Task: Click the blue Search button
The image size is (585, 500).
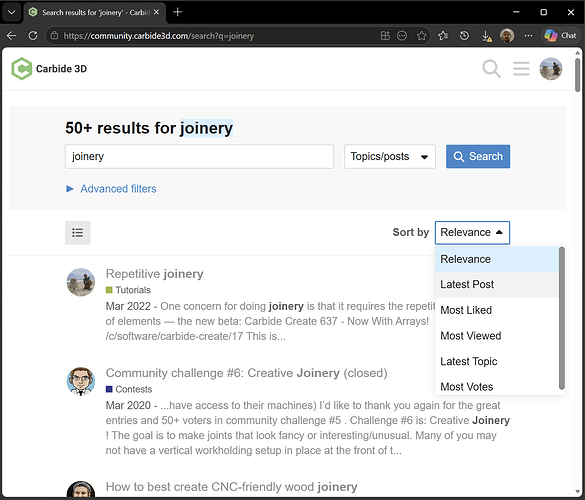Action: point(478,156)
